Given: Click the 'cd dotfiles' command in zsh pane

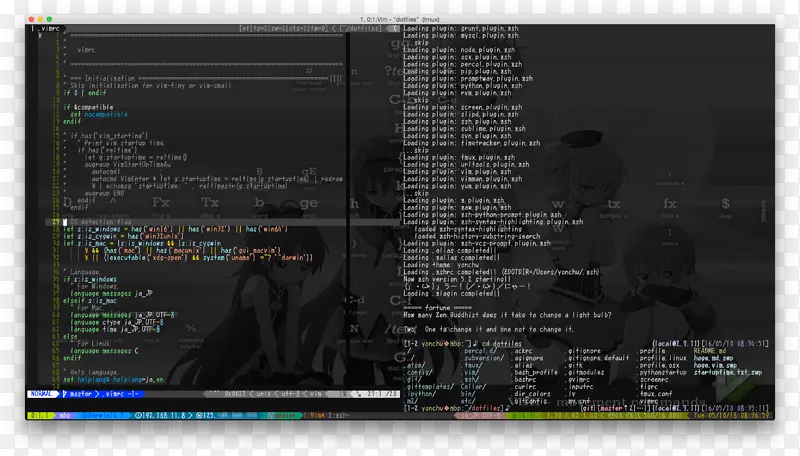Looking at the screenshot, I should [502, 344].
